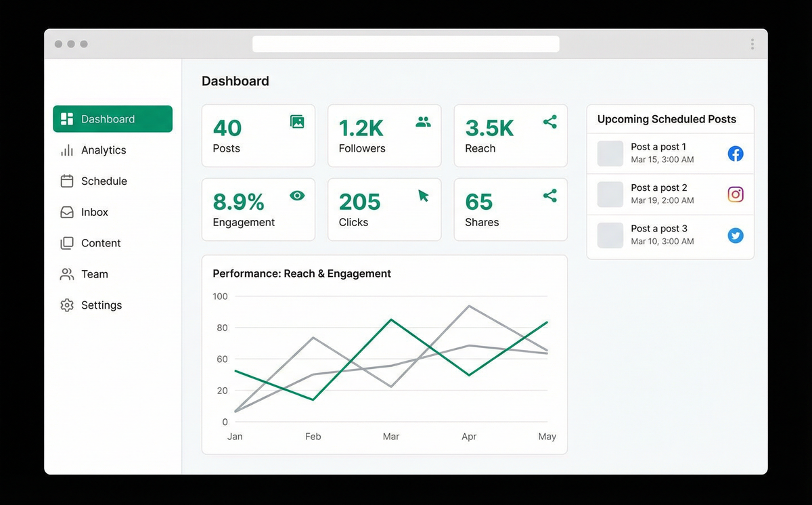The width and height of the screenshot is (812, 505).
Task: Click the Inbox envelope icon
Action: [x=66, y=212]
